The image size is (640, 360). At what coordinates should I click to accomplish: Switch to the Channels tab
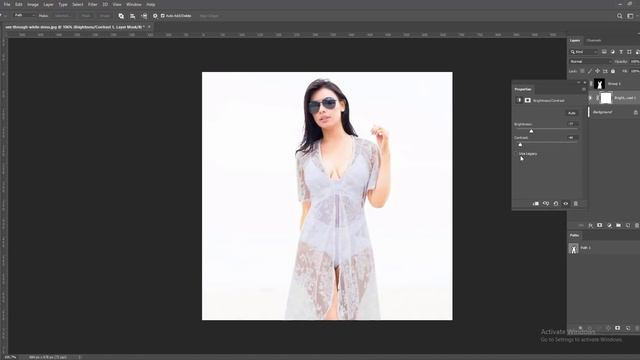tap(593, 40)
